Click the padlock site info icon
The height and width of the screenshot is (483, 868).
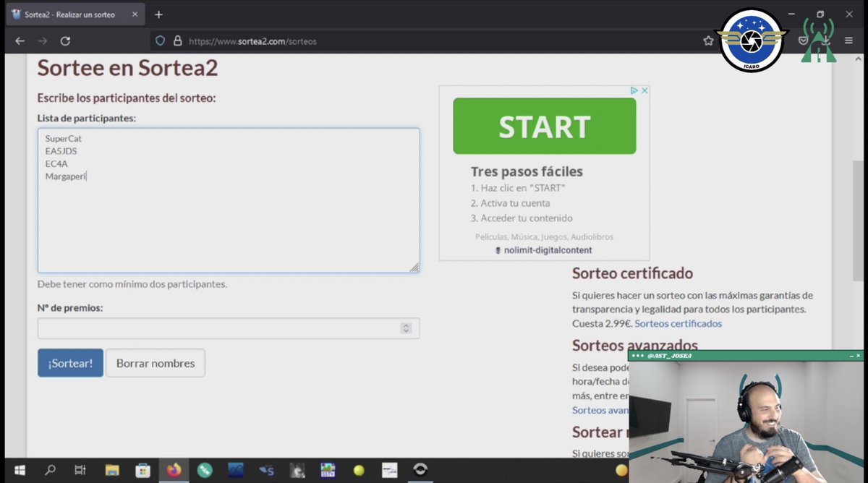pos(176,41)
